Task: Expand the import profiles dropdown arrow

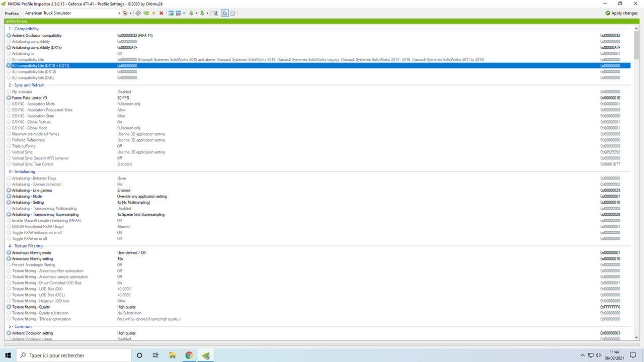Action: [207, 13]
